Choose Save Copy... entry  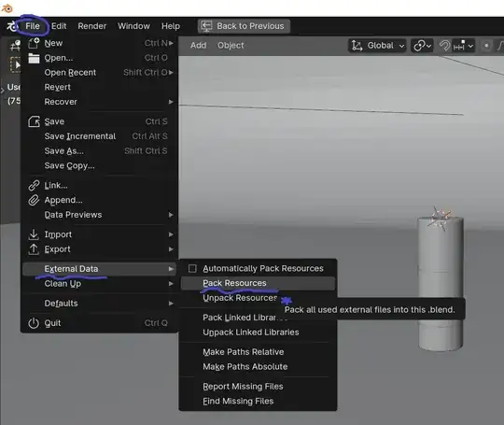point(100,165)
